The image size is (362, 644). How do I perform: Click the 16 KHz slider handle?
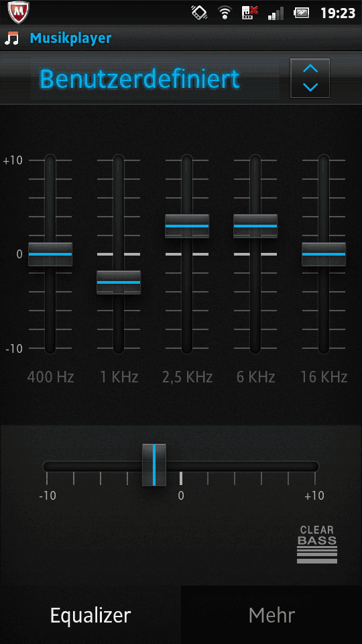[324, 254]
